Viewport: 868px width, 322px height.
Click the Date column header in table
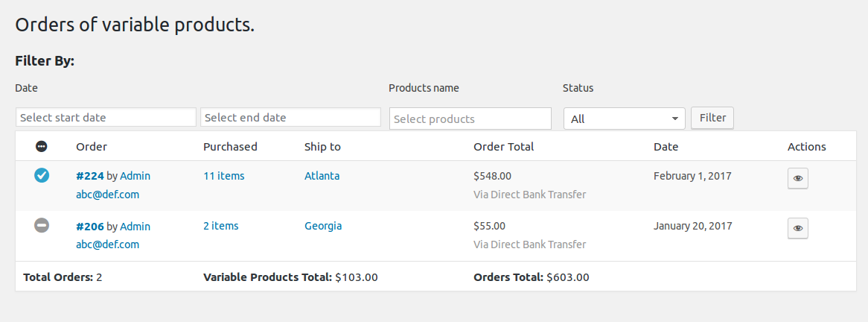[666, 147]
